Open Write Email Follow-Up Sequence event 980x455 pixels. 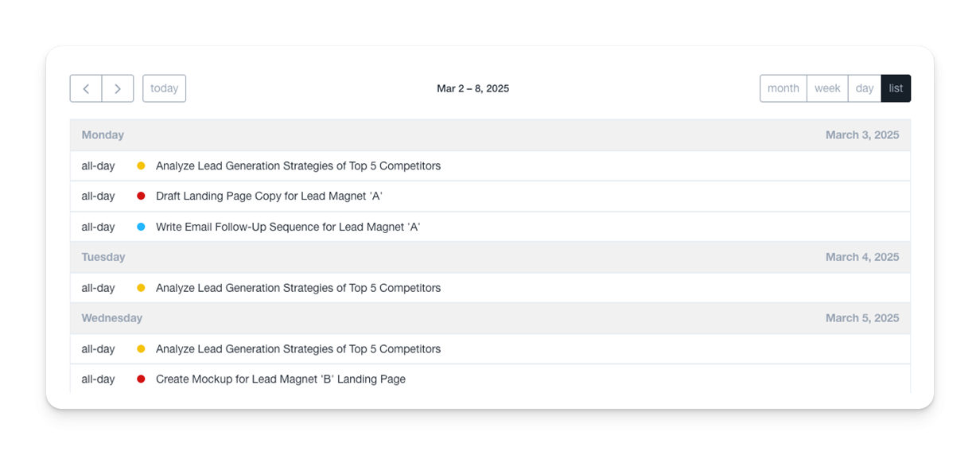pyautogui.click(x=288, y=227)
